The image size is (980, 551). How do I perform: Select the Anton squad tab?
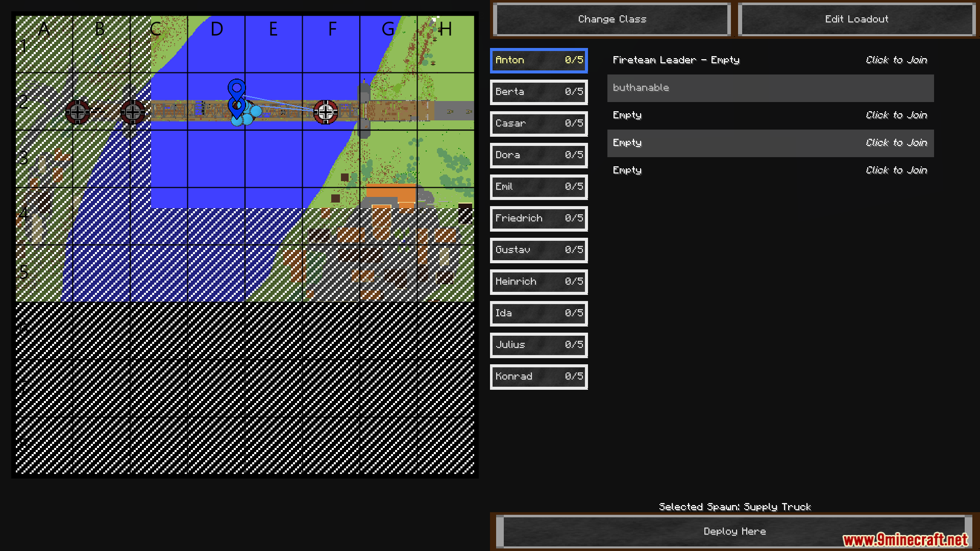point(538,60)
